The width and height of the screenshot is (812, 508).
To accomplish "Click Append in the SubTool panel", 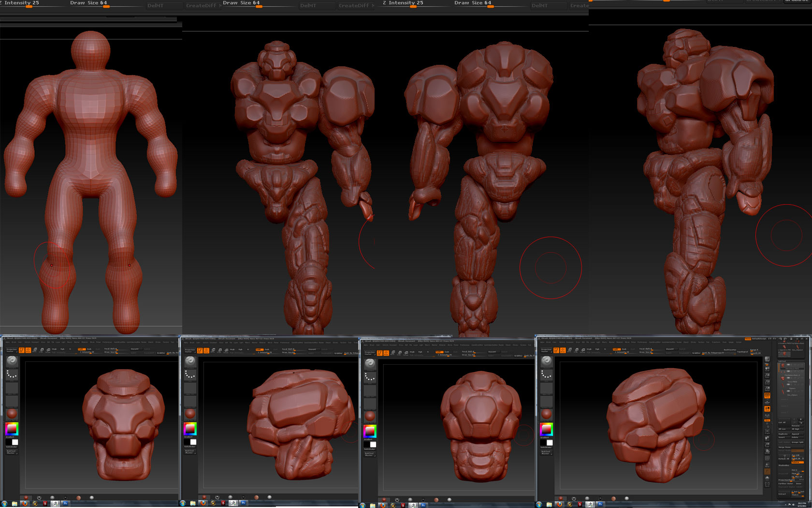I will pyautogui.click(x=797, y=434).
